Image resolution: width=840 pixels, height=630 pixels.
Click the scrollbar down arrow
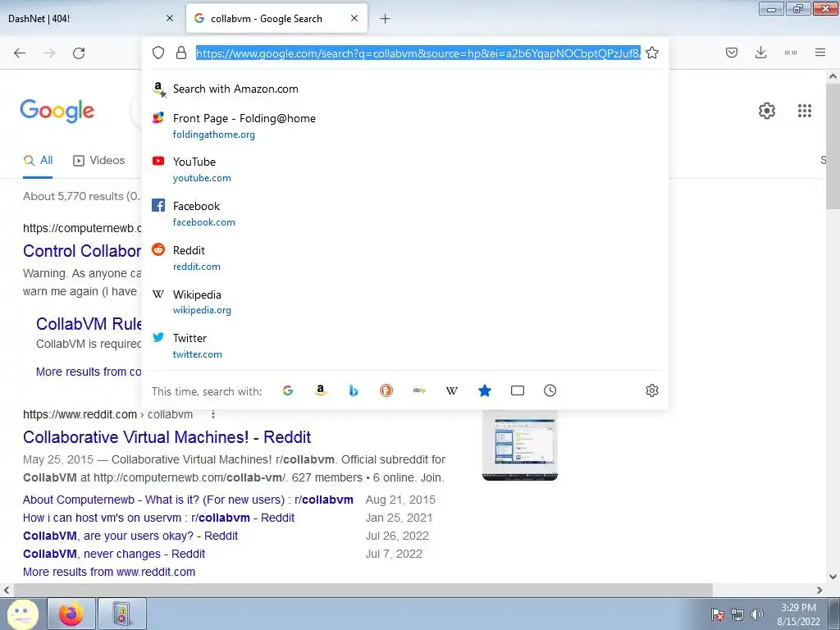tap(833, 577)
